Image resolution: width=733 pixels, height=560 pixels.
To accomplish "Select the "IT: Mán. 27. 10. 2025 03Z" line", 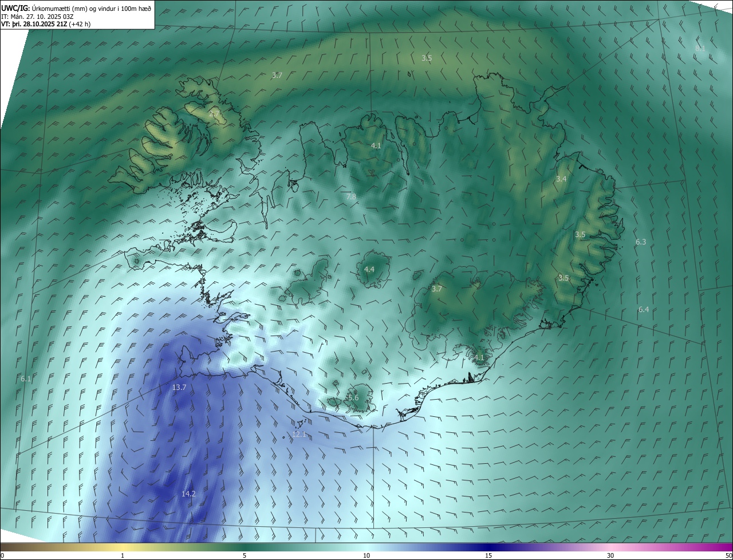I will coord(38,16).
